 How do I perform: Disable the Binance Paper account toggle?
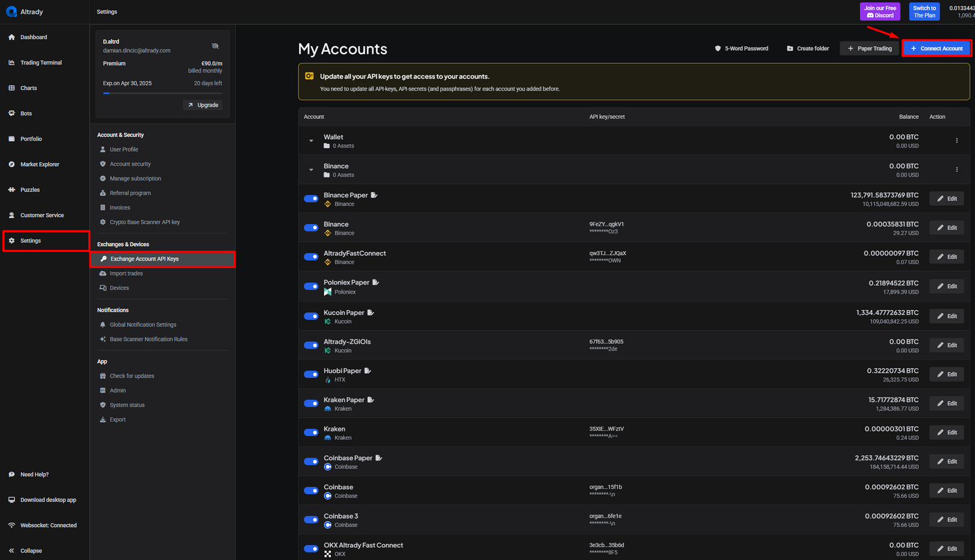(311, 199)
